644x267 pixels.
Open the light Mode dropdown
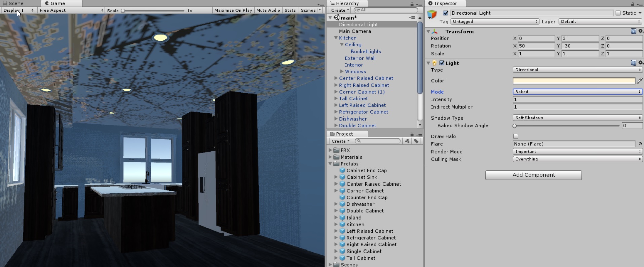coord(577,92)
